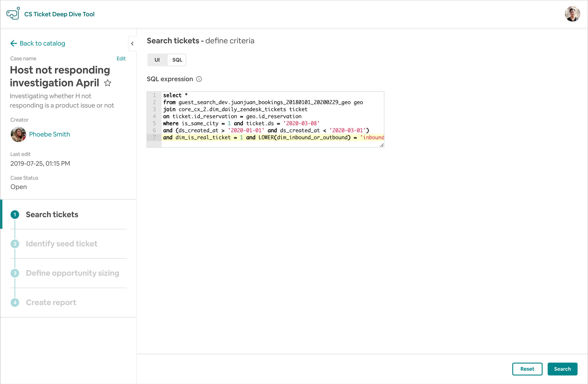
Task: Click the SQL expression info icon
Action: click(x=199, y=79)
